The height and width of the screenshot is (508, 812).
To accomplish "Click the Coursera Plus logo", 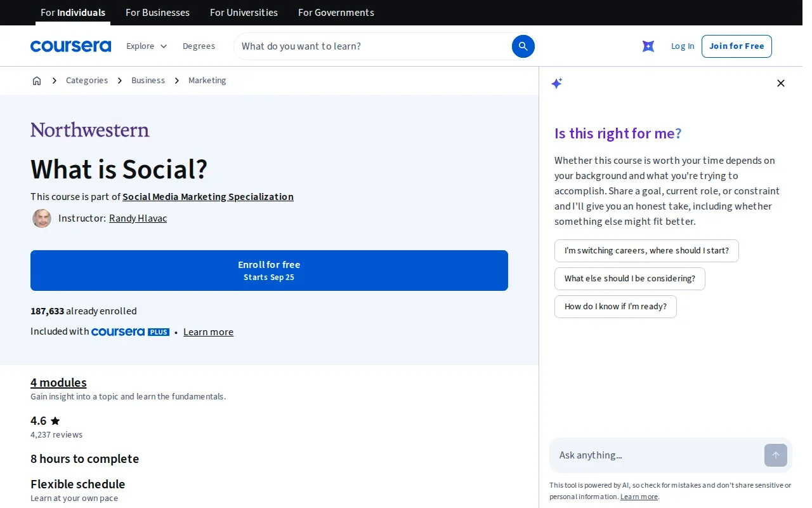I will pos(130,332).
